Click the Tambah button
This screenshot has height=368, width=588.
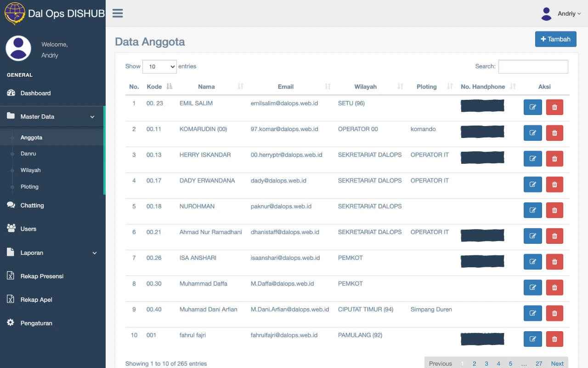pos(555,39)
